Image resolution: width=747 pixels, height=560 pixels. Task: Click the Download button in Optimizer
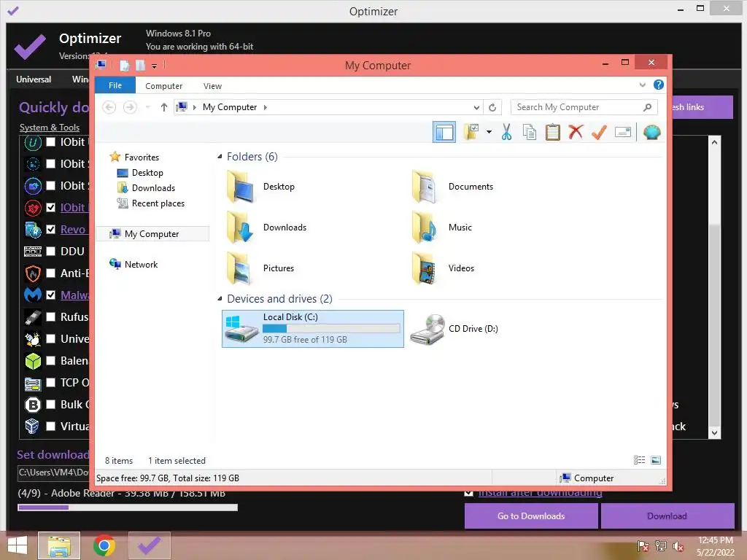[x=667, y=516]
